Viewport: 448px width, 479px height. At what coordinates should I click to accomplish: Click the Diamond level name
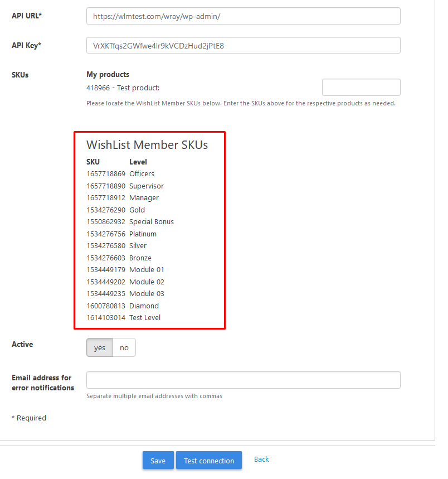tap(144, 306)
